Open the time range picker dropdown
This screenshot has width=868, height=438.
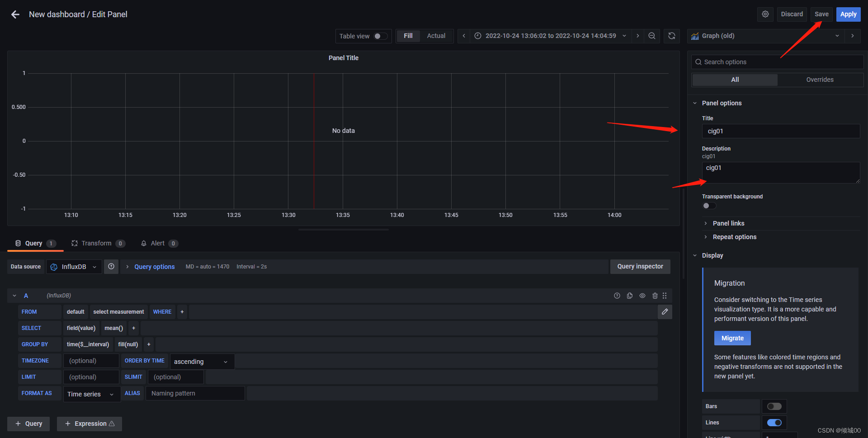click(551, 36)
